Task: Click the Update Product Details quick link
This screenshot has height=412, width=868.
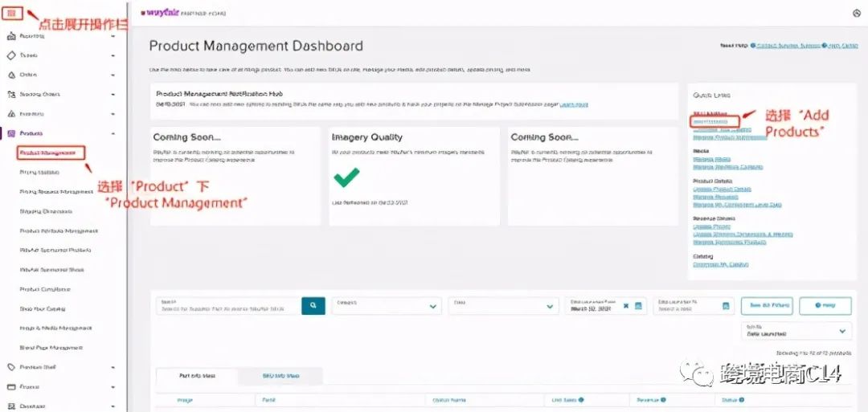Action: tap(722, 189)
